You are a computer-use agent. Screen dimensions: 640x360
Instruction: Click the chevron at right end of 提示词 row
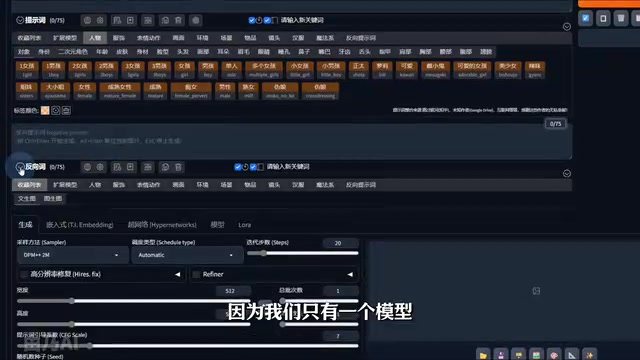tap(567, 27)
